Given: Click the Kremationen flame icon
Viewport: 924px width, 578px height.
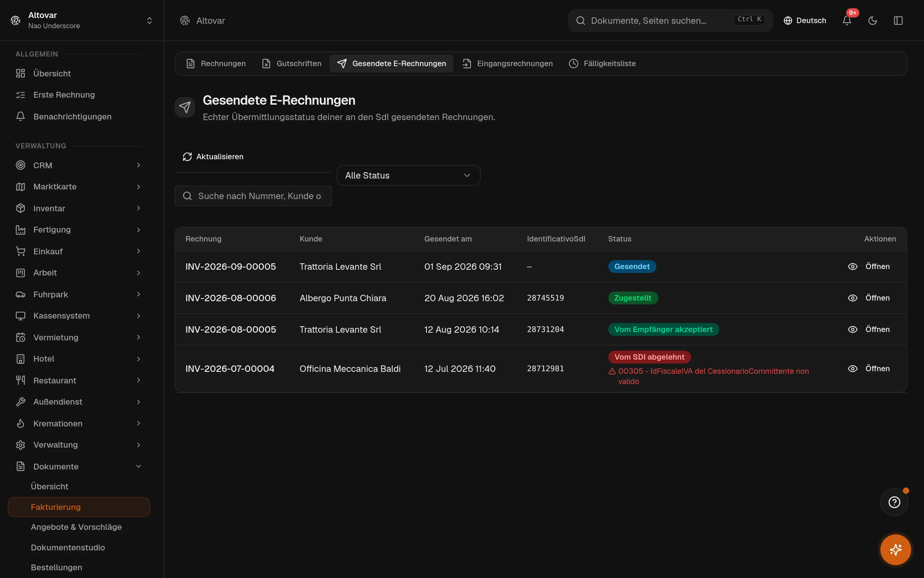Looking at the screenshot, I should click(x=21, y=423).
